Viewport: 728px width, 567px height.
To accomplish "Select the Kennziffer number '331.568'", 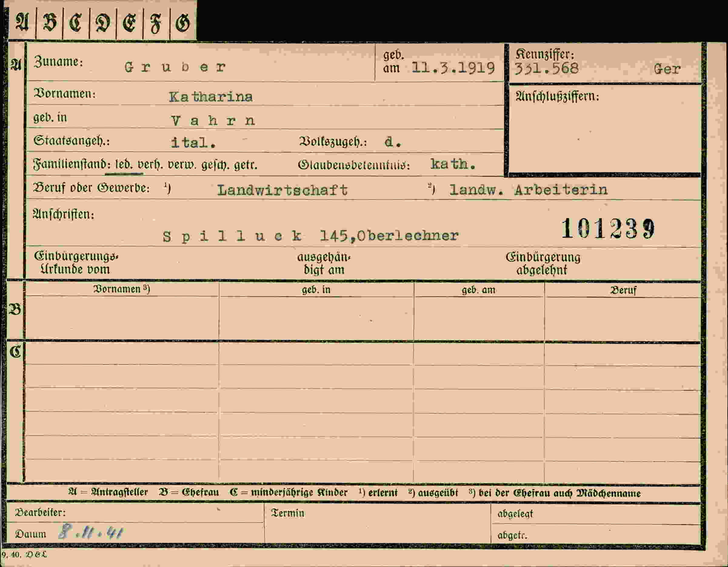I will (x=547, y=69).
